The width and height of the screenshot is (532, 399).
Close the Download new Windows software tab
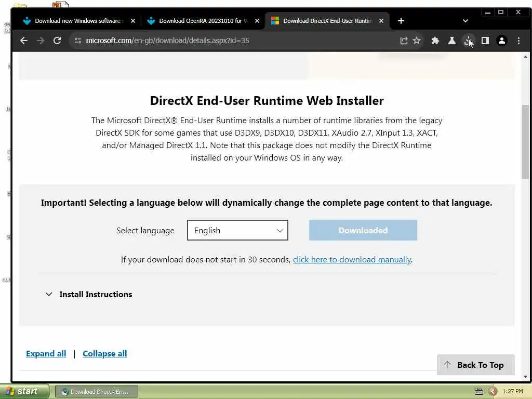[x=133, y=21]
